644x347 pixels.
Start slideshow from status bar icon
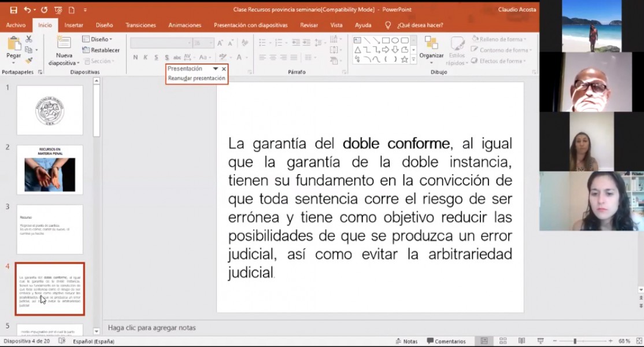pos(541,341)
